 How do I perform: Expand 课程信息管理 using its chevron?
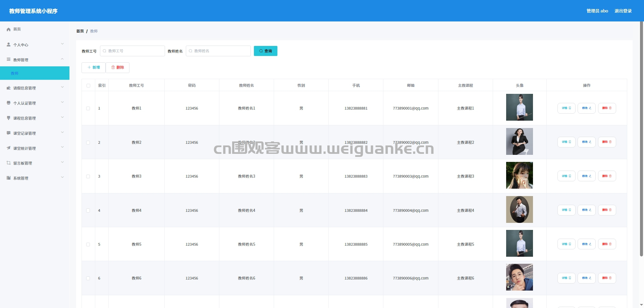(62, 118)
